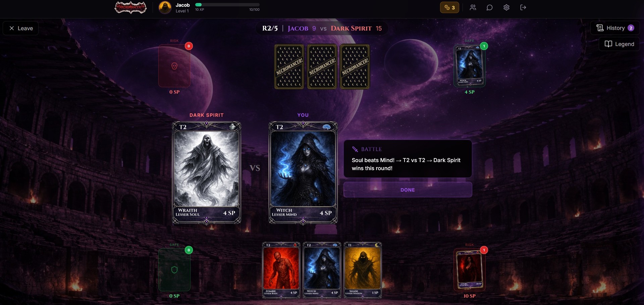The width and height of the screenshot is (644, 305).
Task: Select the Witch card in hand
Action: (322, 270)
